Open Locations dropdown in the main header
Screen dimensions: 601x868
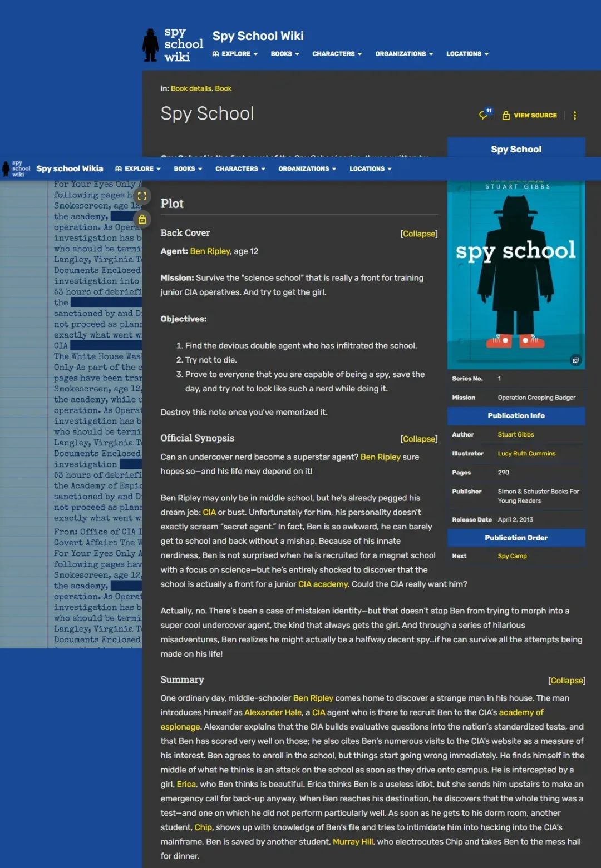coord(467,54)
